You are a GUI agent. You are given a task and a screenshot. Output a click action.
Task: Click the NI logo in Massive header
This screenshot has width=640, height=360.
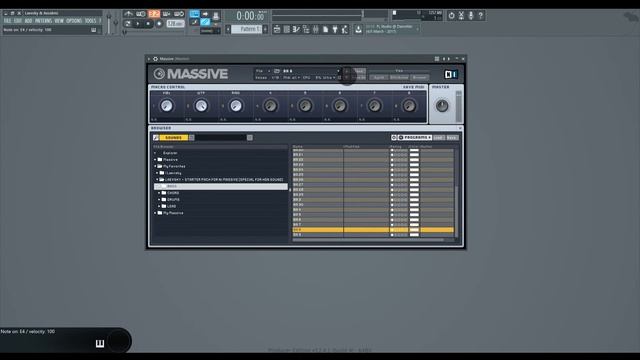coord(451,74)
